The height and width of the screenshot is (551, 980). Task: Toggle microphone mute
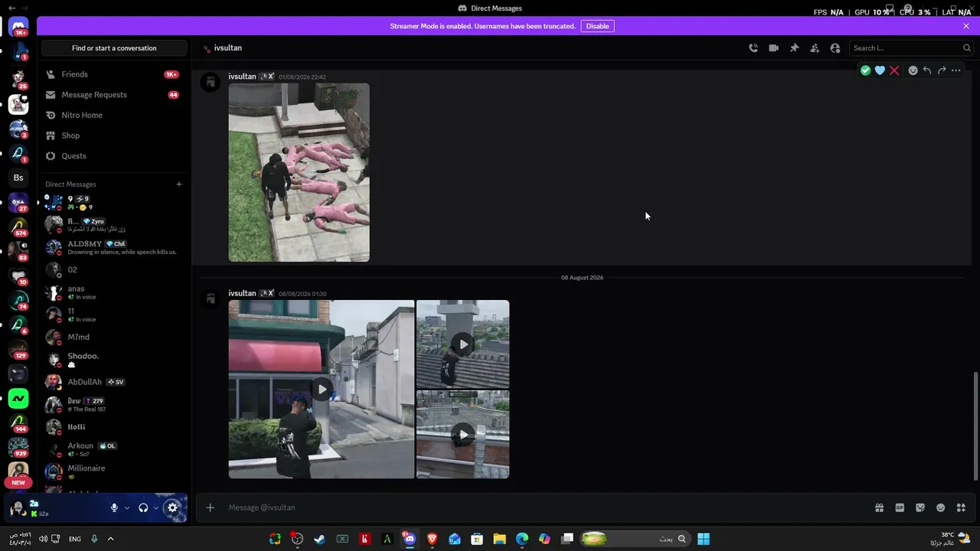(114, 508)
